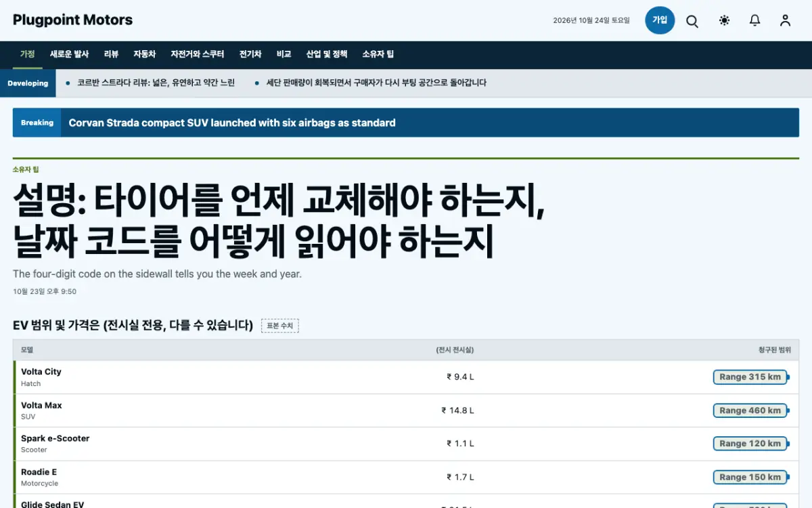
Task: Click the 표본 수치 badge
Action: [280, 326]
